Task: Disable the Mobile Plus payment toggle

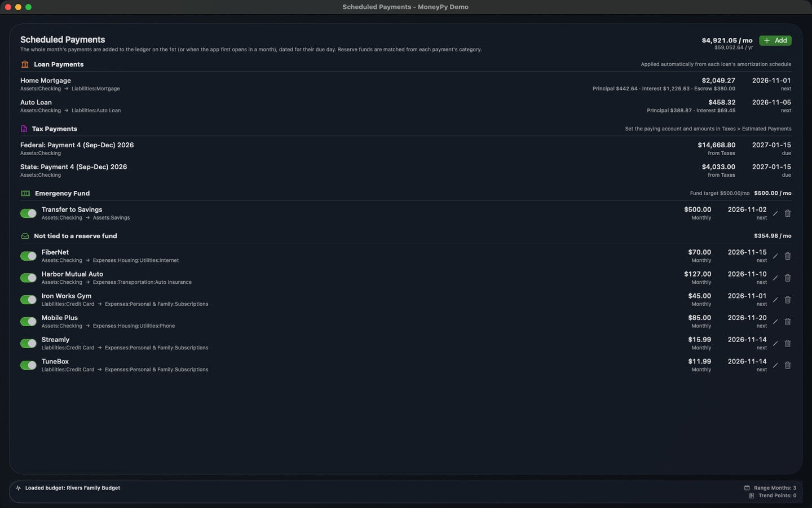Action: click(28, 322)
